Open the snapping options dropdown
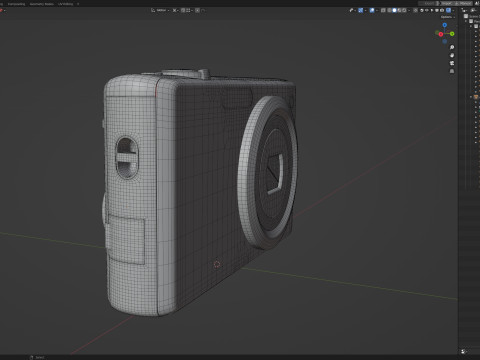480x360 pixels. pos(189,10)
